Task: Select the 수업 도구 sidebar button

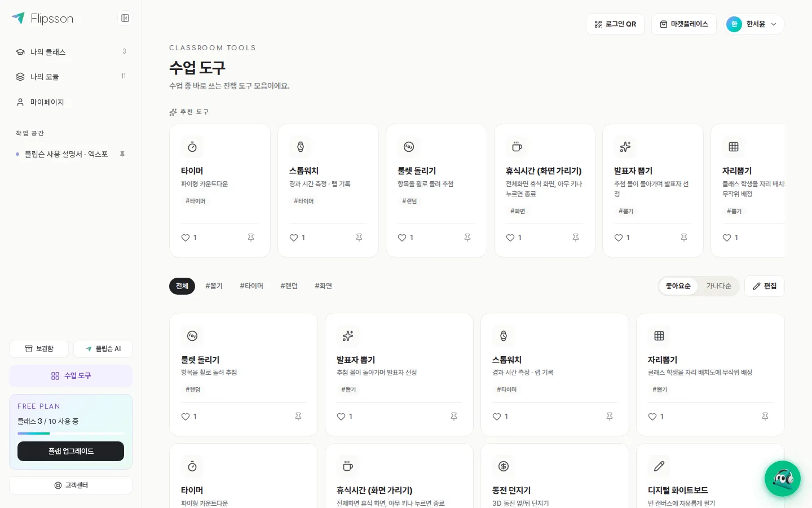Action: click(x=71, y=376)
